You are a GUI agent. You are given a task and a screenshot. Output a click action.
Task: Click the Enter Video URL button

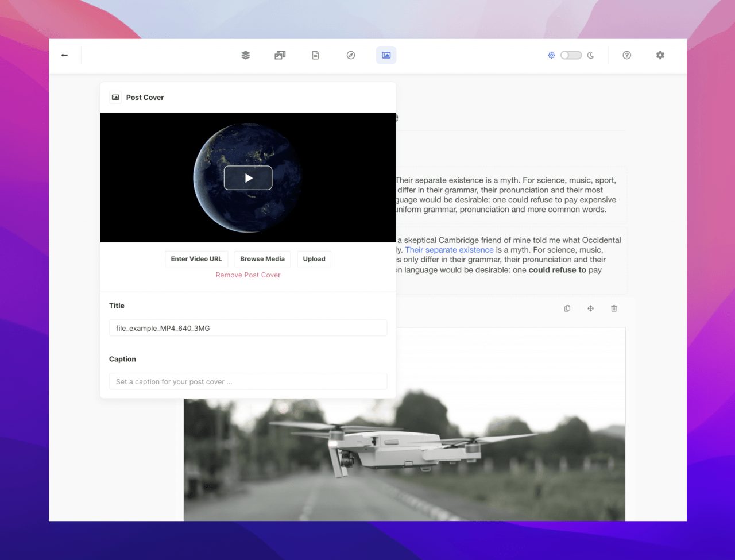pyautogui.click(x=196, y=259)
